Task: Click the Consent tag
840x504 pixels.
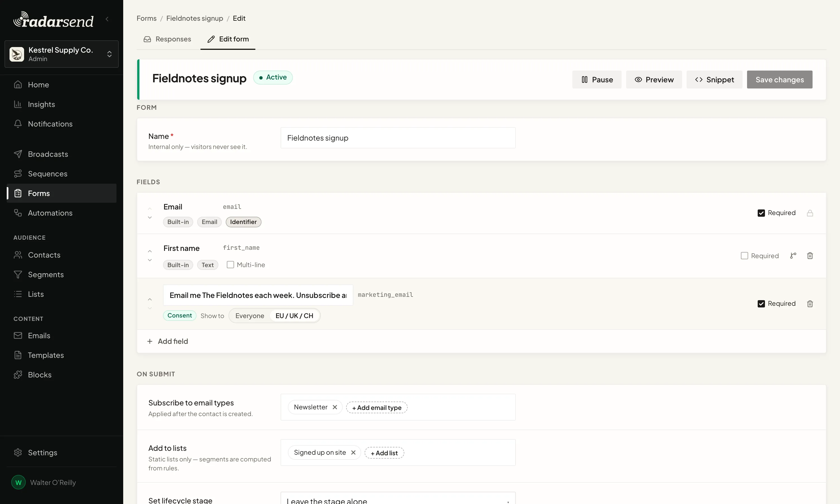Action: pos(179,316)
